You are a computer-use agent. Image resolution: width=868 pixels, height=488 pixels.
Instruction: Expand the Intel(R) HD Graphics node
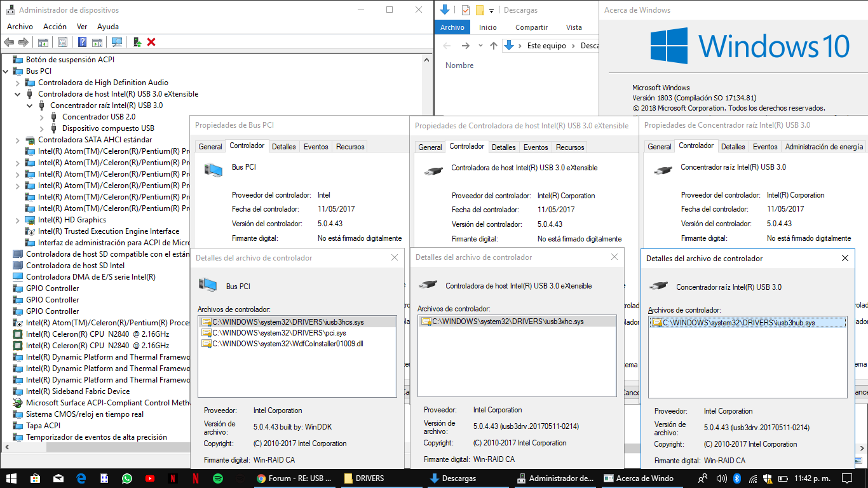[18, 220]
